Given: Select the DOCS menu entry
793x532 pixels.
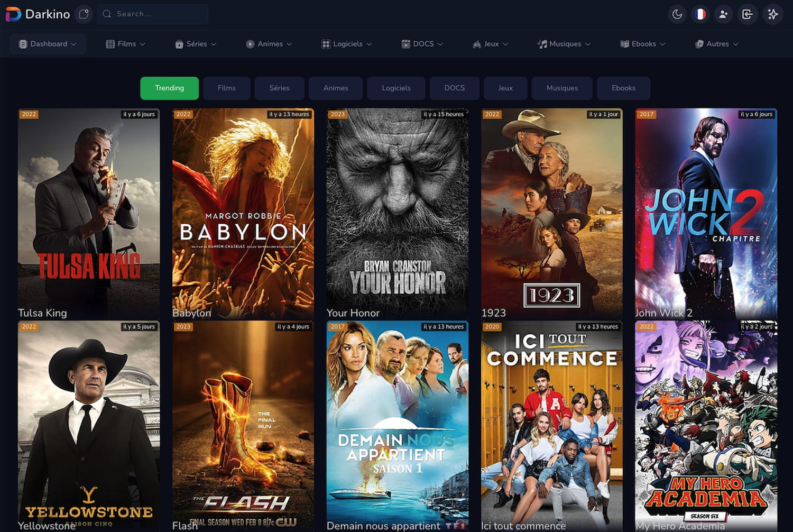Looking at the screenshot, I should [x=421, y=44].
